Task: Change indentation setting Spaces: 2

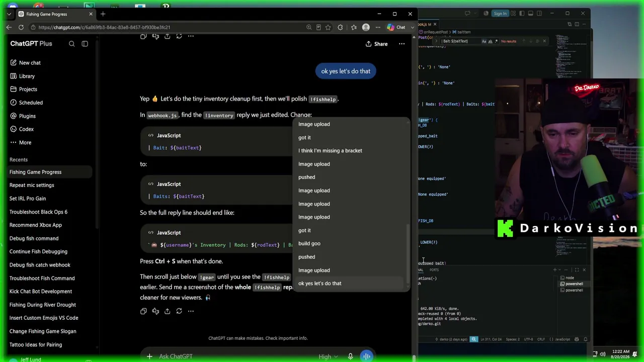Action: pos(513,339)
